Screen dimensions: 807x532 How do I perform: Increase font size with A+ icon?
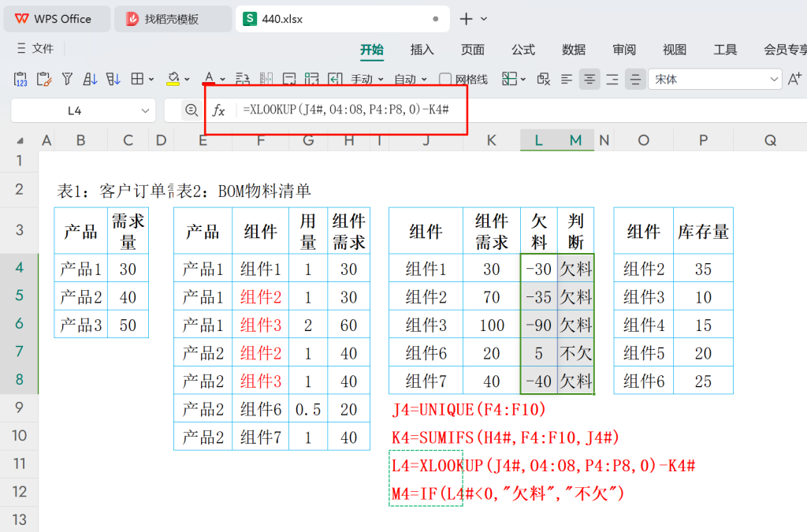[x=794, y=79]
